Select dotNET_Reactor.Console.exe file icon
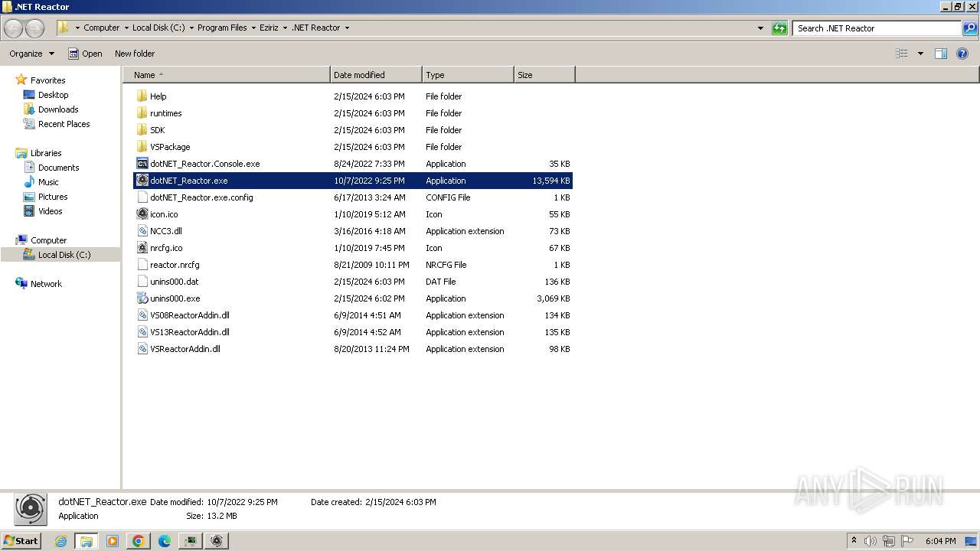980x551 pixels. pyautogui.click(x=142, y=164)
